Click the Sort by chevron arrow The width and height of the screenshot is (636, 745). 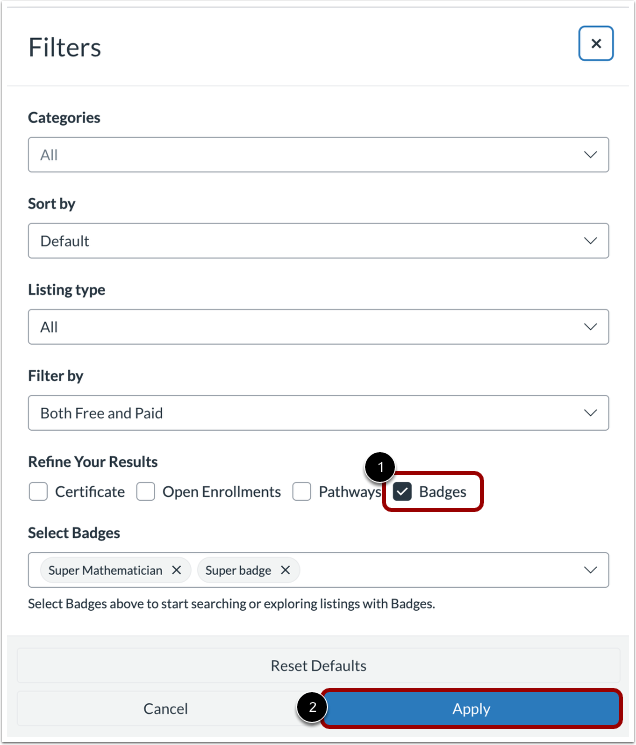pos(590,241)
